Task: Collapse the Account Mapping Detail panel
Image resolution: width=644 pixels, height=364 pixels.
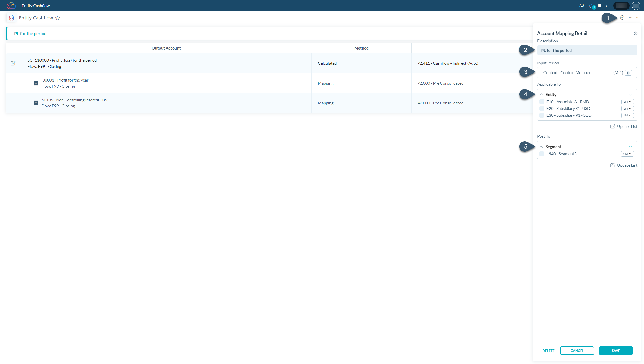Action: [635, 33]
